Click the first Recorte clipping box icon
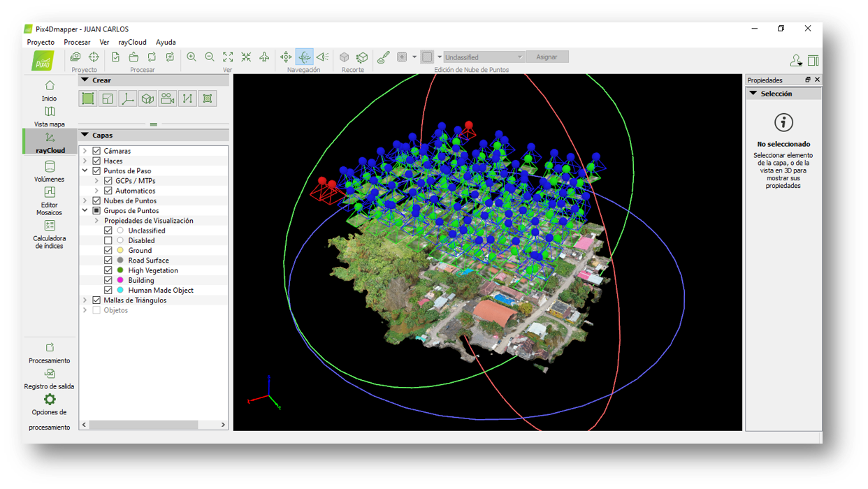Screen dimensions: 868x489 tap(344, 57)
